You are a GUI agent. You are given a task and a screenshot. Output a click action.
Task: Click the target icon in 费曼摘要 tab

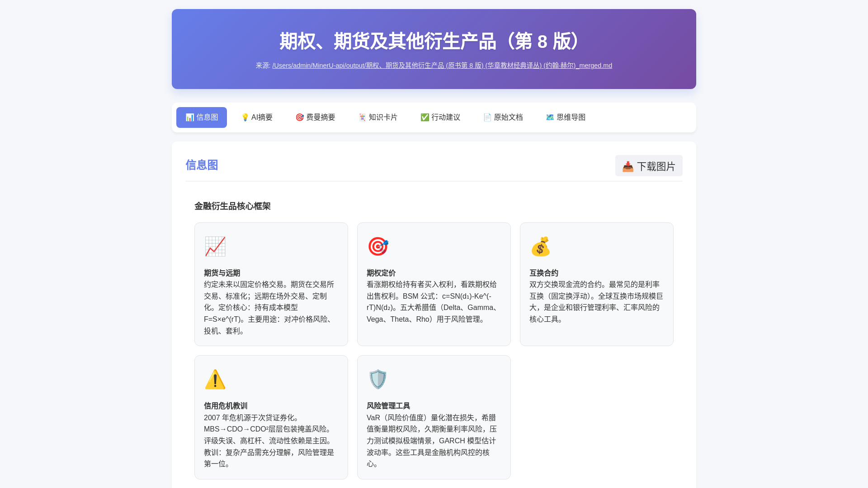click(300, 117)
